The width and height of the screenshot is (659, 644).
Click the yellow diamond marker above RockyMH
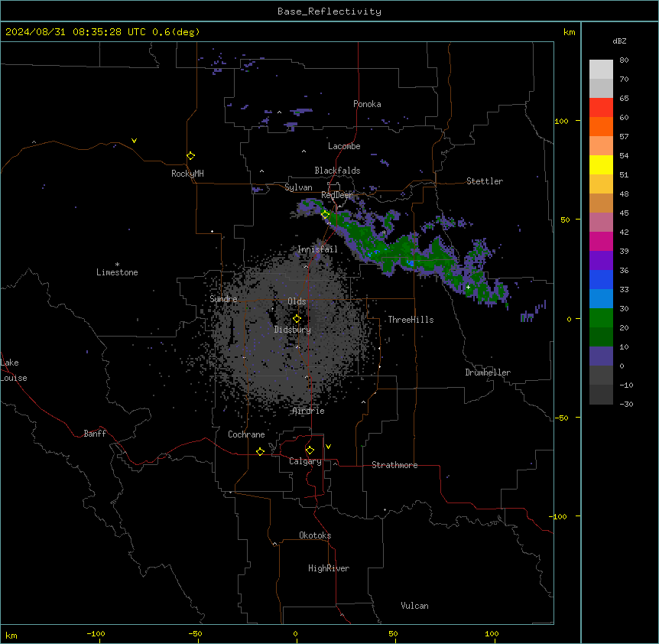190,156
